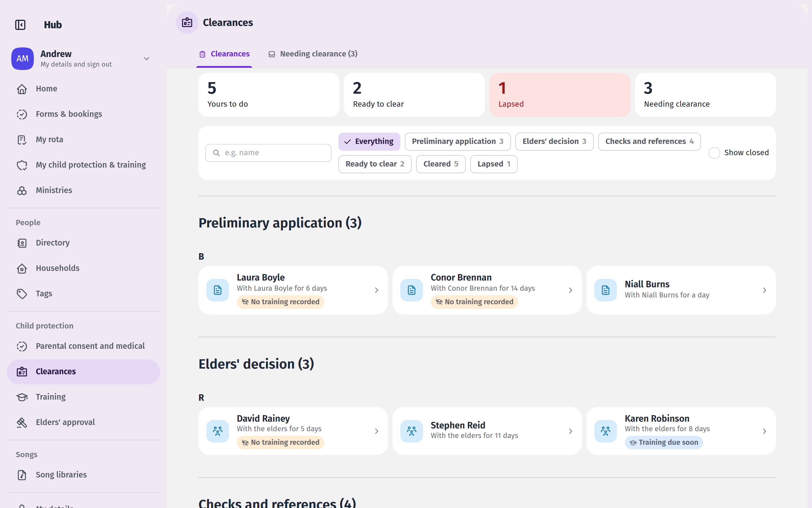
Task: Click the name search field
Action: tap(268, 153)
